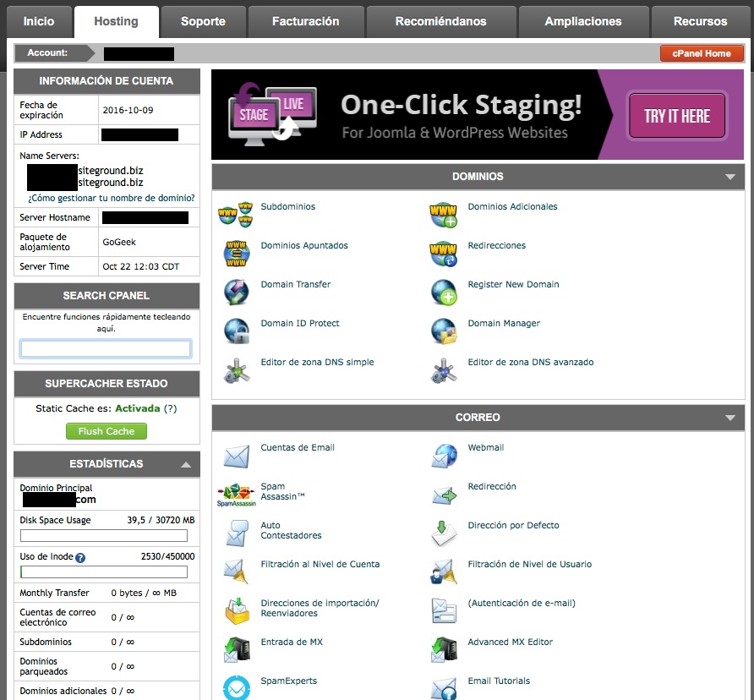Switch to the Recursos tab

tap(701, 22)
